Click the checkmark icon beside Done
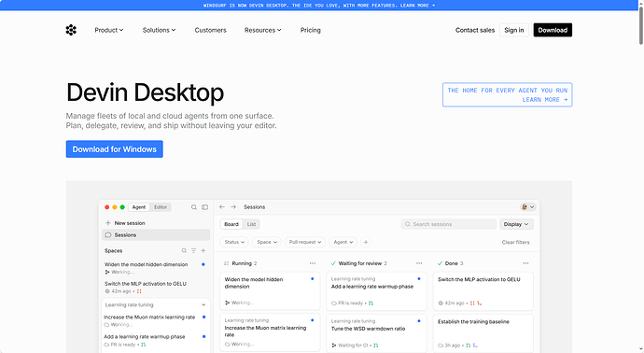 [440, 263]
